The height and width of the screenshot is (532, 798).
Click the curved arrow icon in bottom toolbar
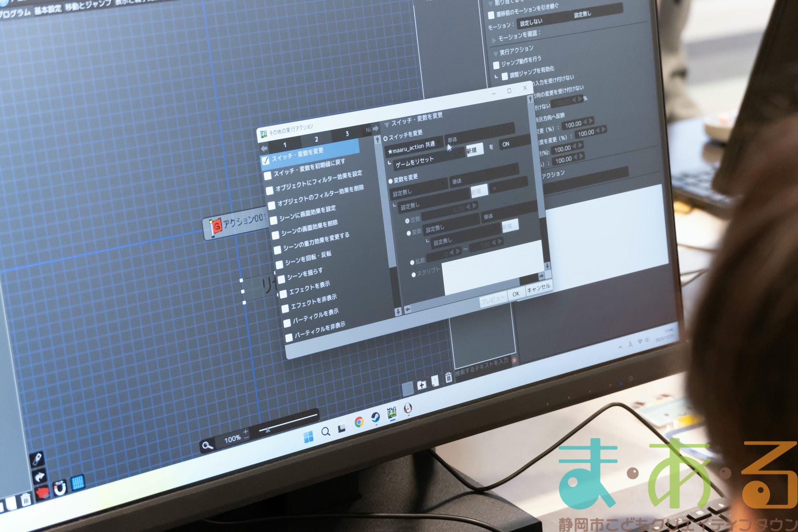tap(40, 476)
